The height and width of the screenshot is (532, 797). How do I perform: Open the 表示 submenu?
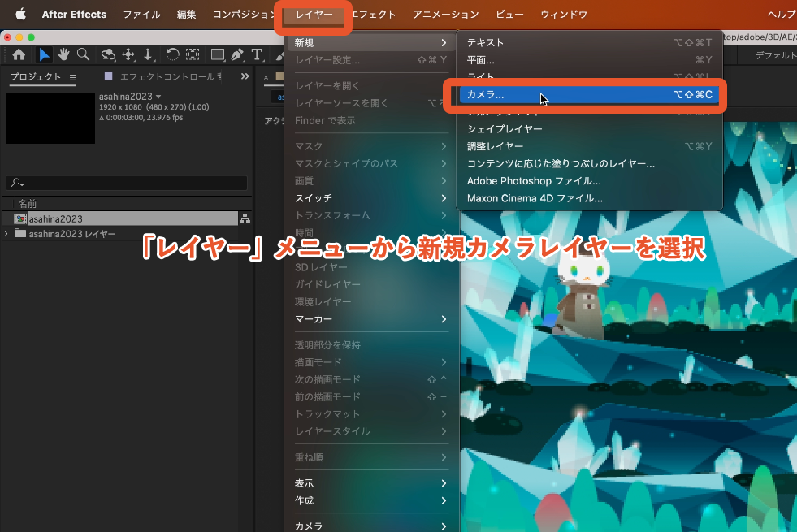click(370, 483)
